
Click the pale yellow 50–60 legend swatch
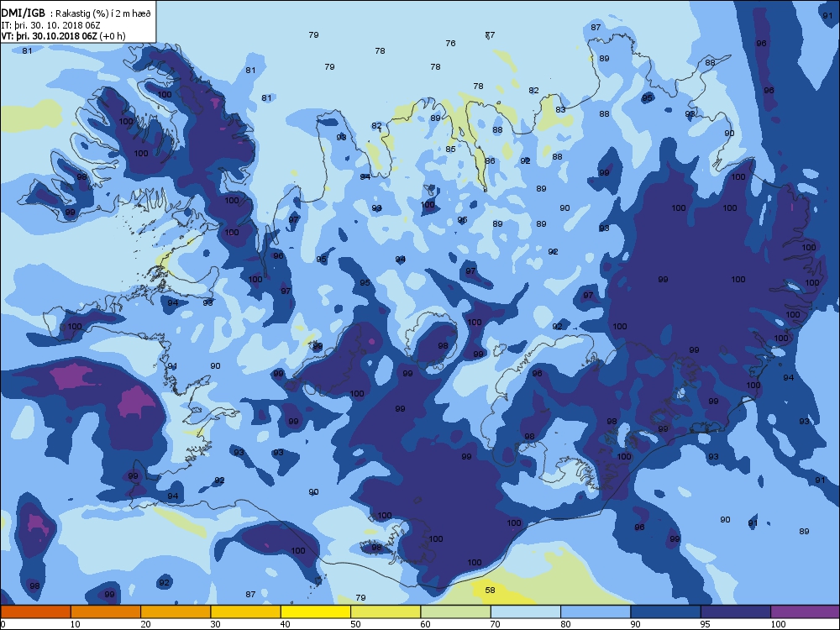[x=386, y=612]
